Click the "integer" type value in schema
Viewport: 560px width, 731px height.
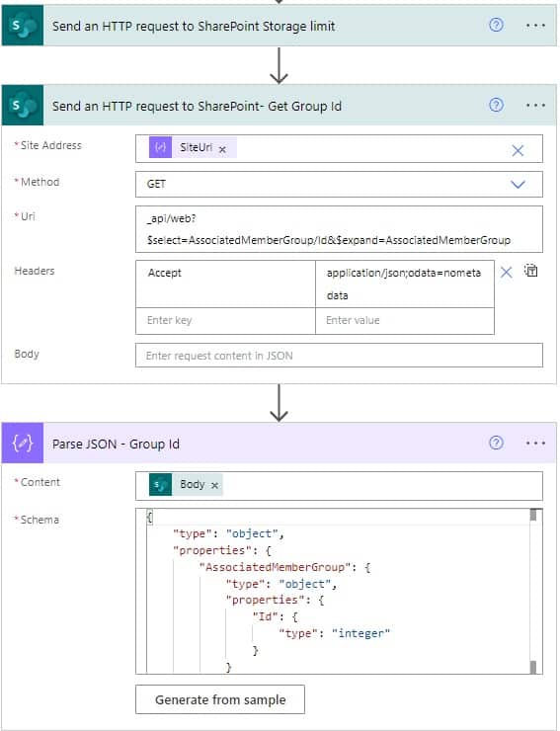pyautogui.click(x=360, y=633)
